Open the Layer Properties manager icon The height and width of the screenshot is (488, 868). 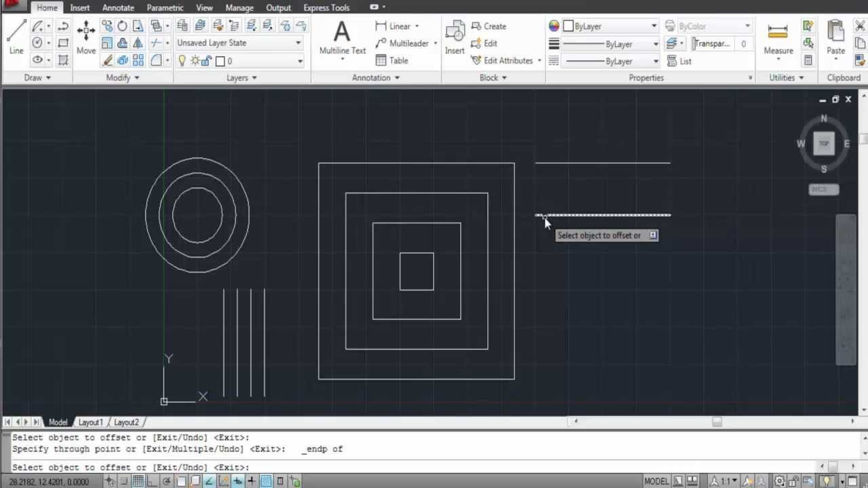point(182,26)
